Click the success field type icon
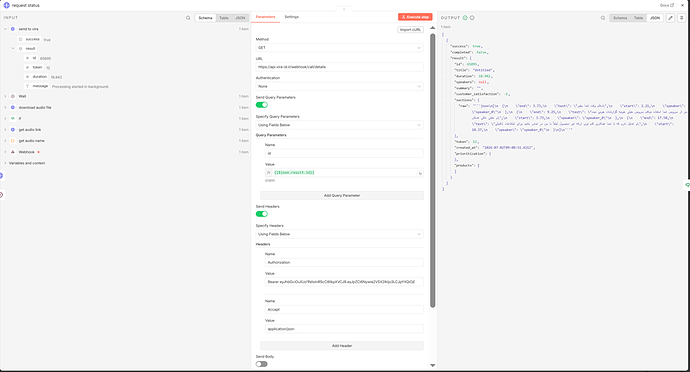The image size is (690, 372). (20, 39)
